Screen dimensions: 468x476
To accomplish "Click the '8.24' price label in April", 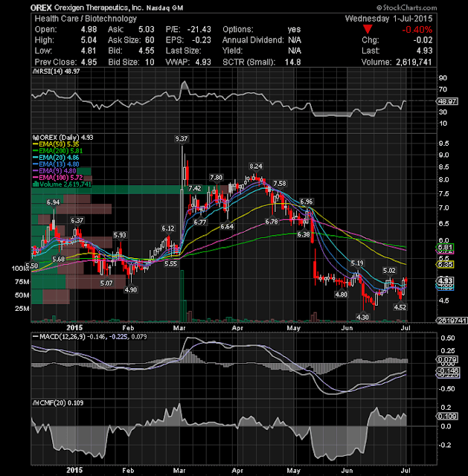I will 256,167.
